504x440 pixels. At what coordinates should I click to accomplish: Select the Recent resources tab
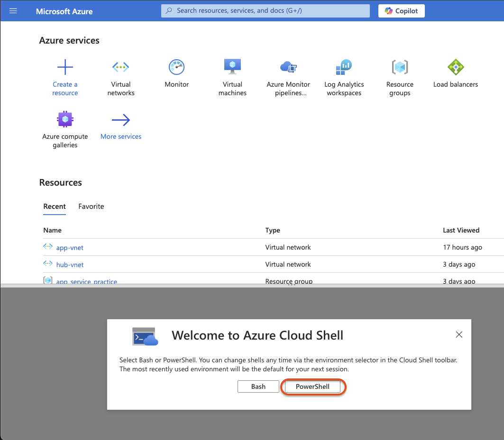click(x=55, y=206)
